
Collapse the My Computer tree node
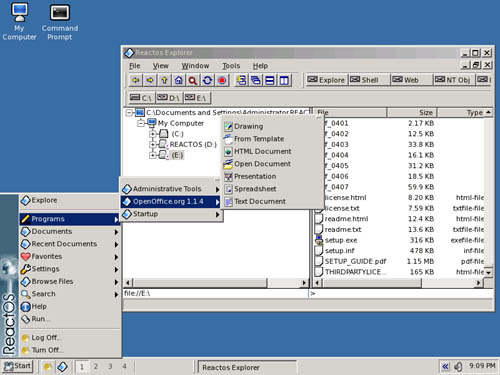(141, 123)
